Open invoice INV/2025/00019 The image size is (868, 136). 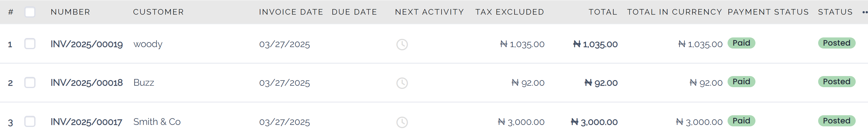tap(86, 44)
